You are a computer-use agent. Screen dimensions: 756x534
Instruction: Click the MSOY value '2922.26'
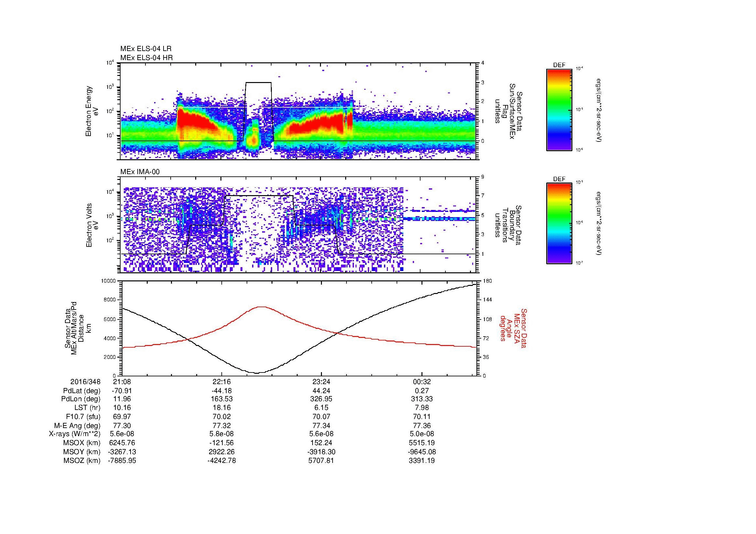coord(222,452)
